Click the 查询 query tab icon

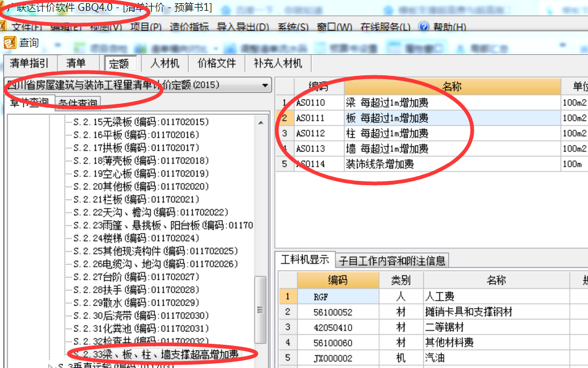(10, 42)
